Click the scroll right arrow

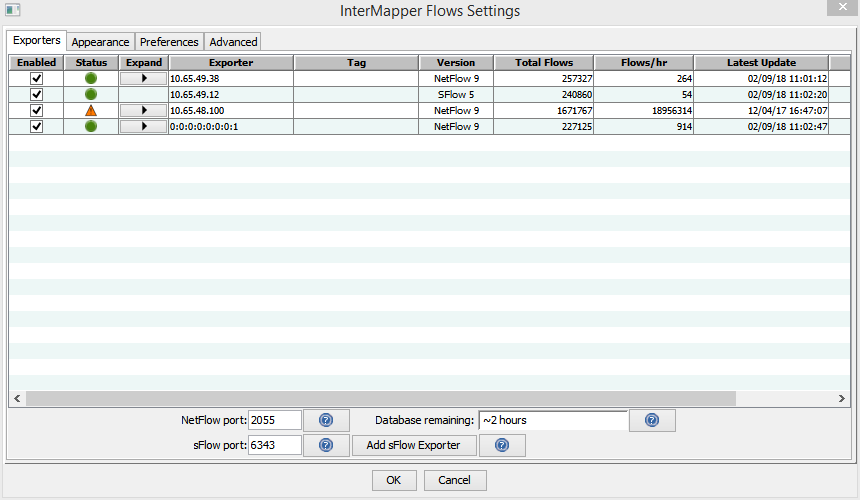coord(842,399)
